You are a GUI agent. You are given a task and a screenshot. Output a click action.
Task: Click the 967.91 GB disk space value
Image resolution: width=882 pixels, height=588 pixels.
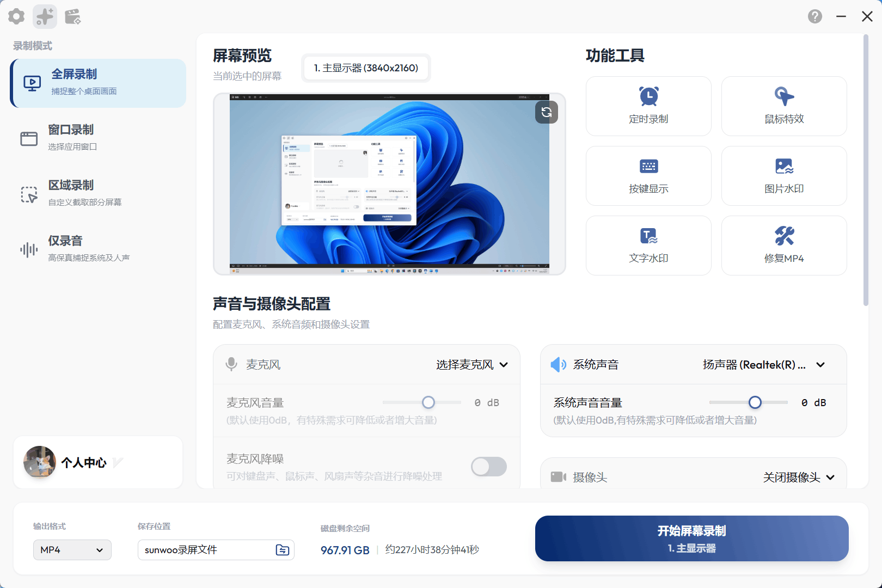point(345,550)
